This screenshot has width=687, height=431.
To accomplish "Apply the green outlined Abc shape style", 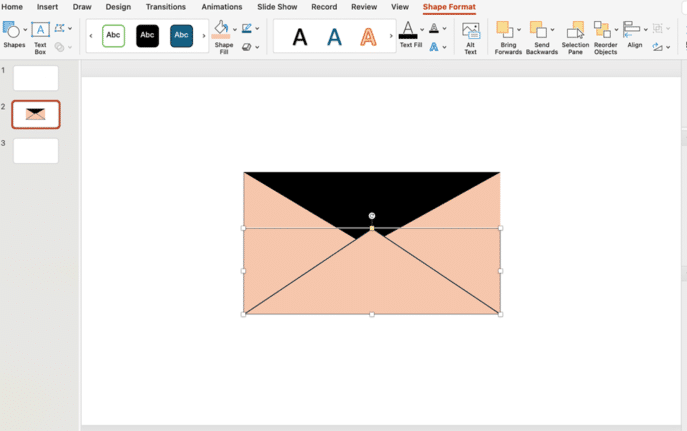I will [114, 36].
